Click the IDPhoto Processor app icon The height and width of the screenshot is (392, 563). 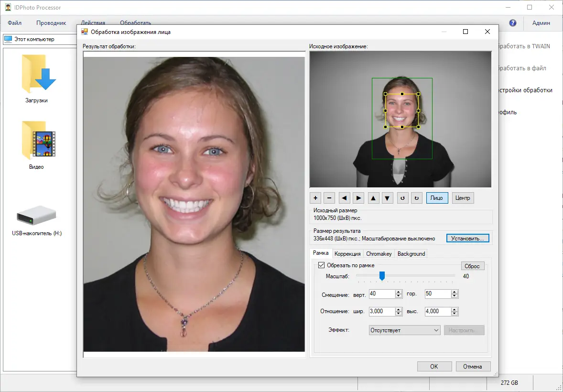click(8, 7)
